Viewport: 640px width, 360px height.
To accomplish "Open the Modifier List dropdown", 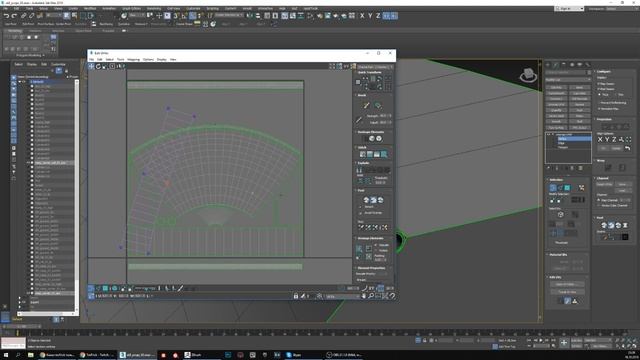I will pos(568,80).
